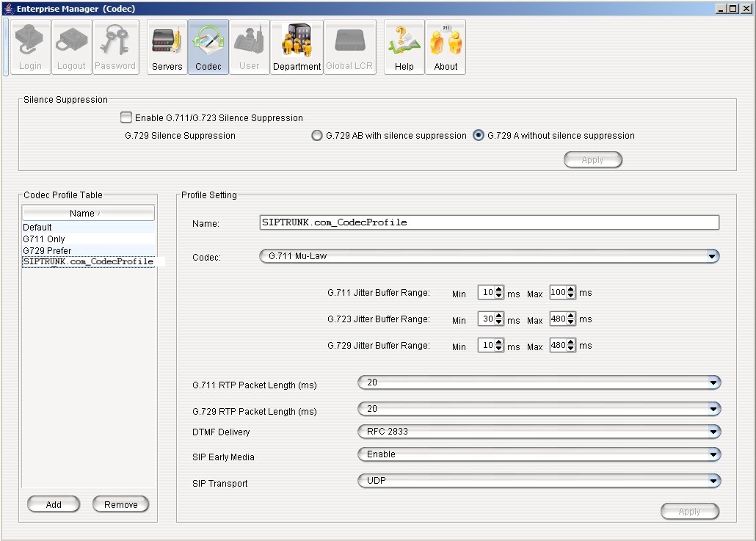The width and height of the screenshot is (756, 541).
Task: Click G.729 jitter buffer Max stepper
Action: click(x=571, y=345)
